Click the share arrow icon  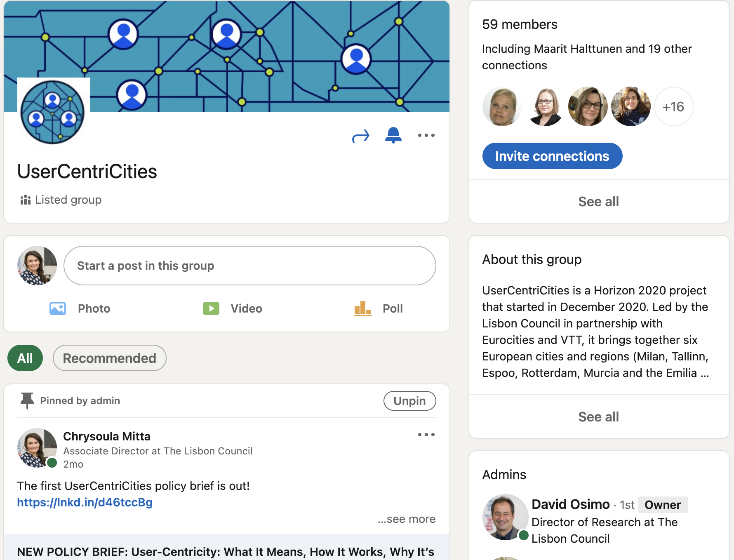(360, 136)
